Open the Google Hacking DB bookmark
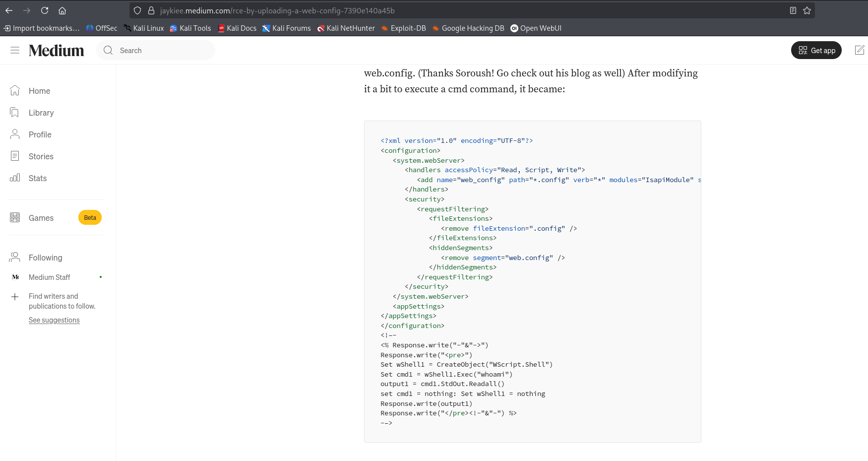The height and width of the screenshot is (461, 868). click(x=468, y=28)
